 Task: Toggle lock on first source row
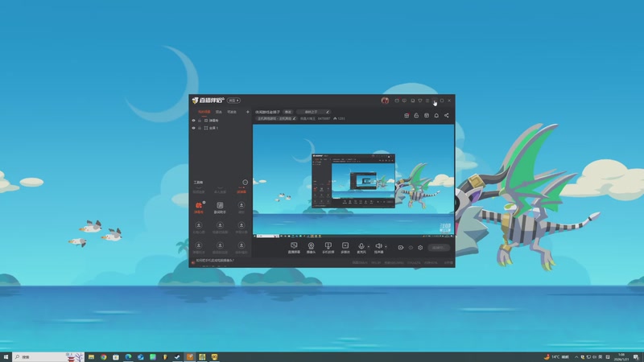[200, 120]
